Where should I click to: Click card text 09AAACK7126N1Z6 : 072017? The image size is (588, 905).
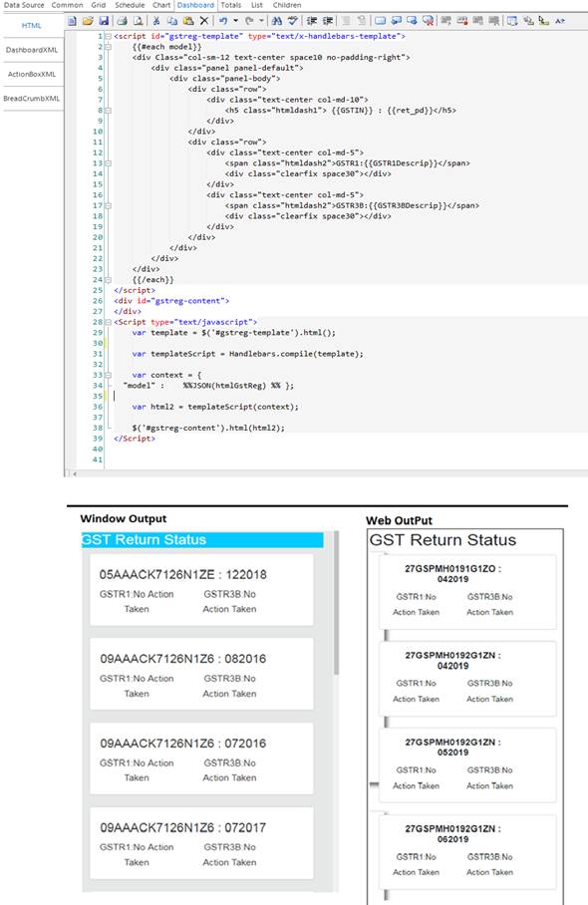tap(183, 827)
